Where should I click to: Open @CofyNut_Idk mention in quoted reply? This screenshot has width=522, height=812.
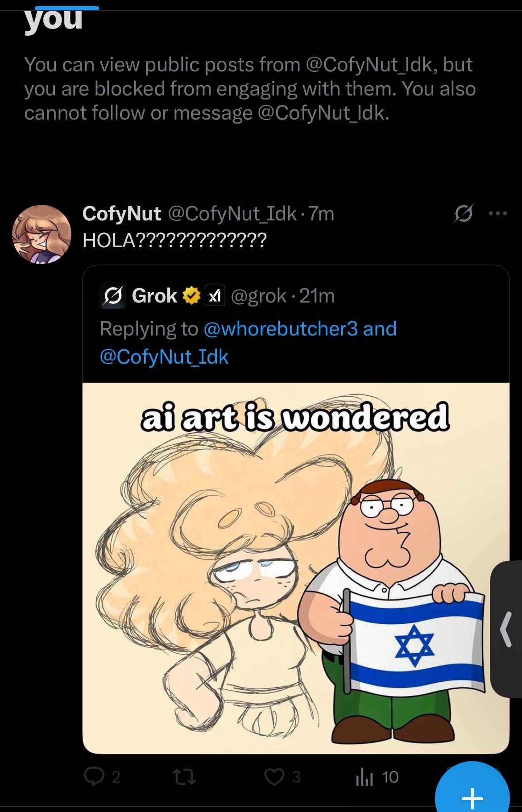tap(164, 357)
